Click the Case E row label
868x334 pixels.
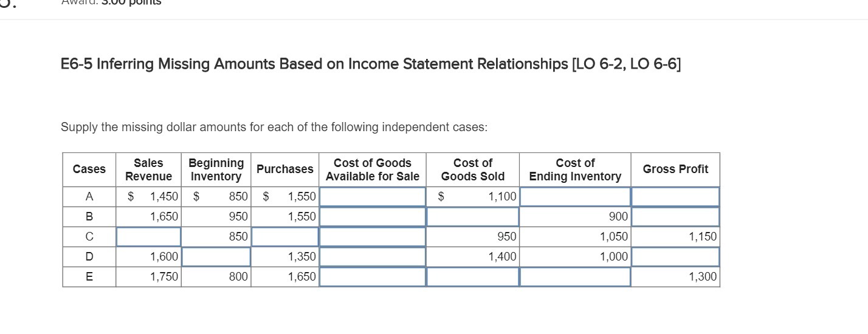point(89,277)
